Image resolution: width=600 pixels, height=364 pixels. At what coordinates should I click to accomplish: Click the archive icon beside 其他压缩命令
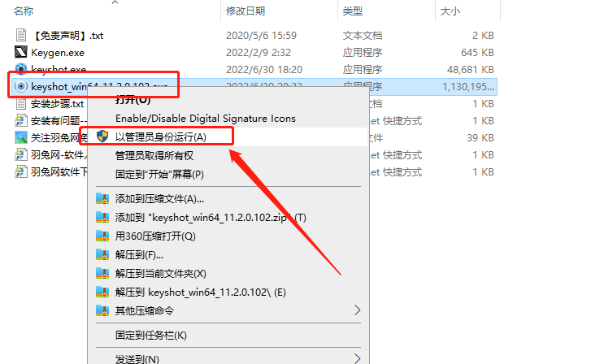(102, 310)
